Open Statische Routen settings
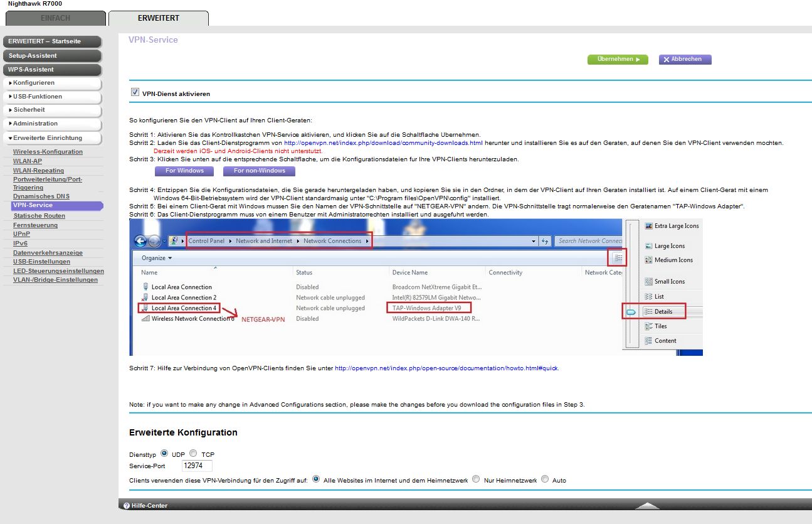This screenshot has width=812, height=524. click(40, 216)
